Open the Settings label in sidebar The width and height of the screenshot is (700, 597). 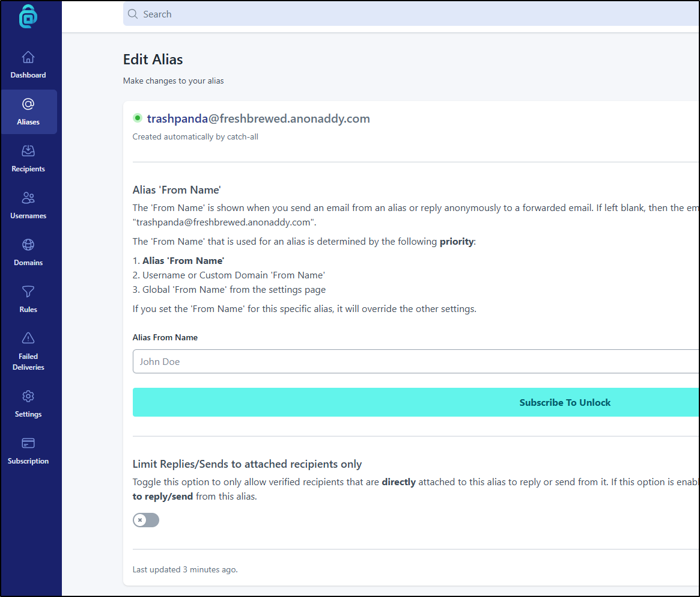pos(28,414)
